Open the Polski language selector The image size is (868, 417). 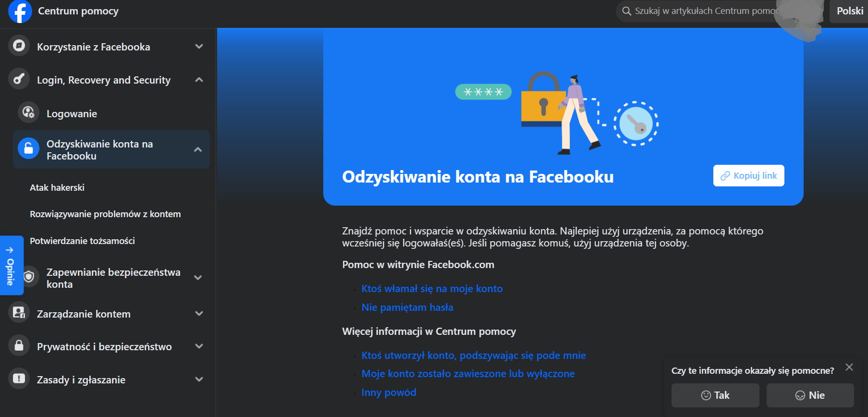pos(849,11)
